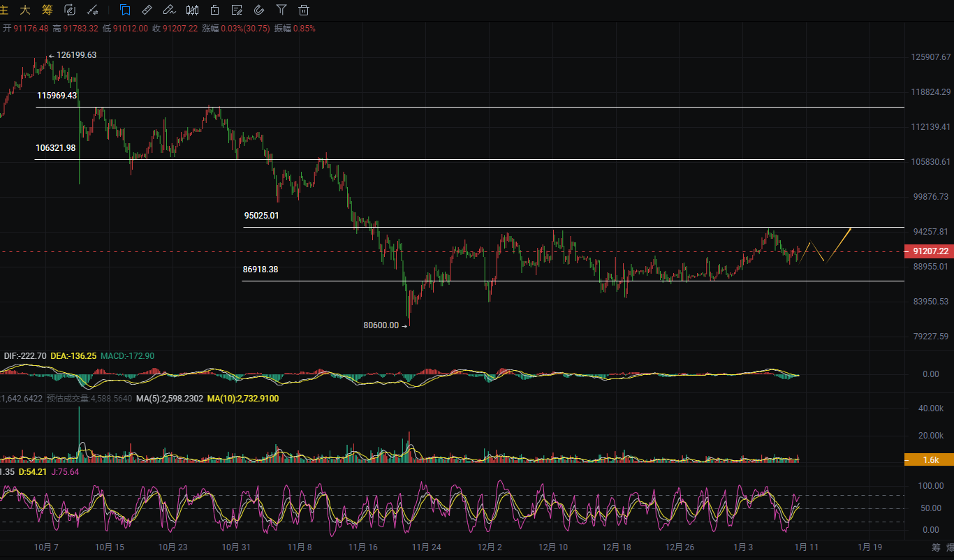Open the note edit icon
The width and height of the screenshot is (954, 560).
(237, 10)
